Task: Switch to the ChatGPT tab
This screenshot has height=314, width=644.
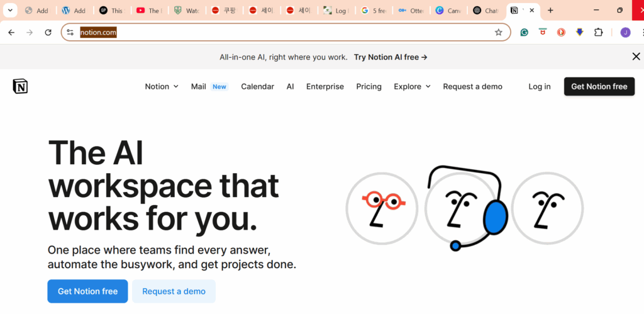Action: pyautogui.click(x=486, y=11)
